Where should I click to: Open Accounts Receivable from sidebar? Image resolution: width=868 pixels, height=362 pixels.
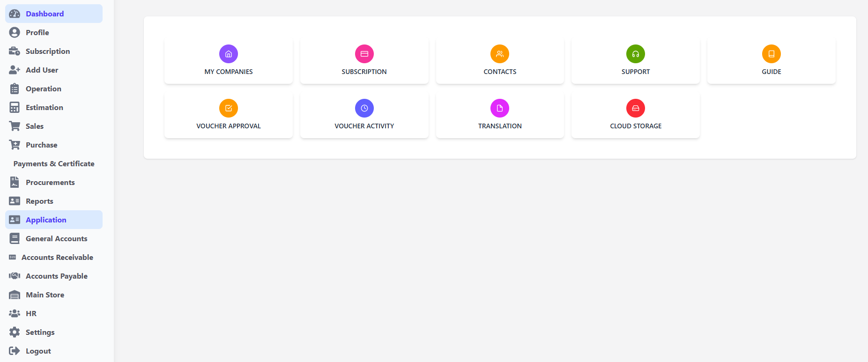click(x=57, y=257)
